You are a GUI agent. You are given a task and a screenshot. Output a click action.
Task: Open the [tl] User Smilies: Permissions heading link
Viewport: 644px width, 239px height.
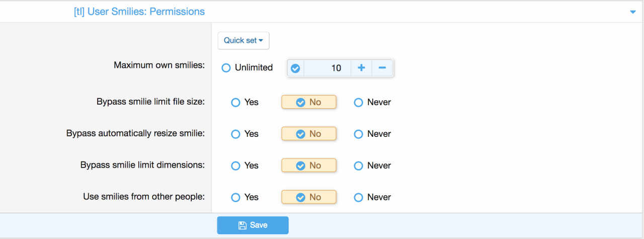coord(139,12)
